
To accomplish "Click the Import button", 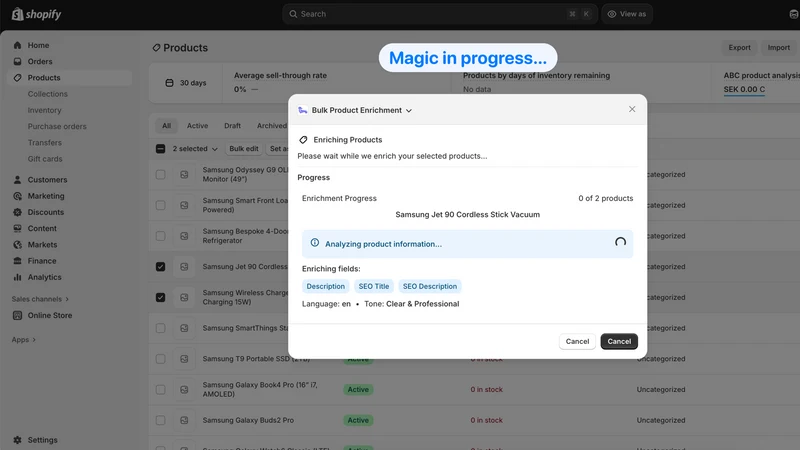I will [779, 47].
